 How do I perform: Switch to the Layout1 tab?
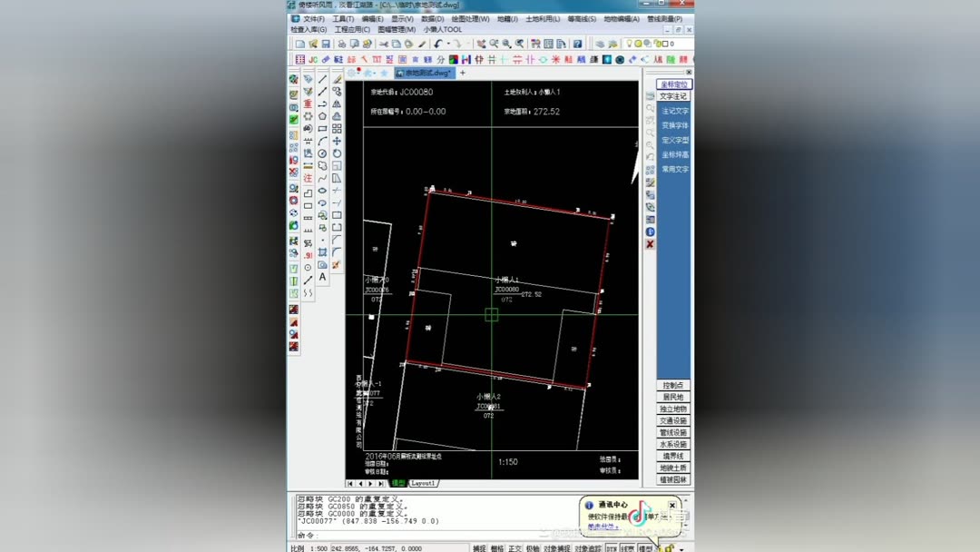click(424, 482)
